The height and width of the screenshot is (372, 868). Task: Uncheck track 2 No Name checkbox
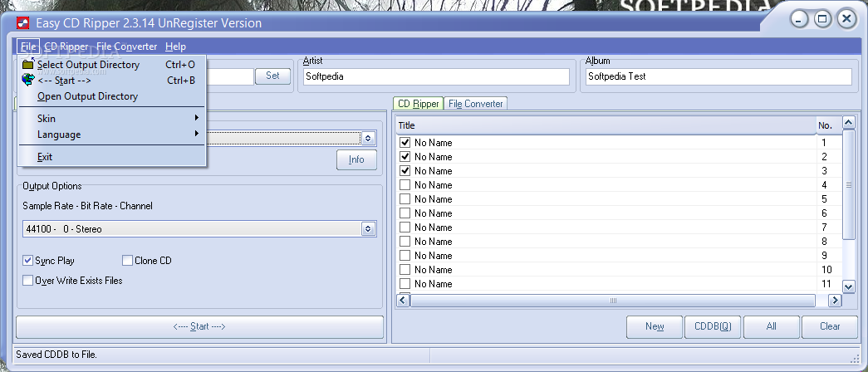[x=405, y=157]
